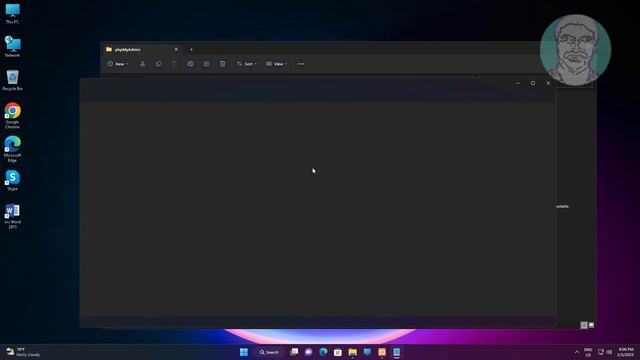This screenshot has height=360, width=640.
Task: Open the View dropdown in File Explorer
Action: 276,64
